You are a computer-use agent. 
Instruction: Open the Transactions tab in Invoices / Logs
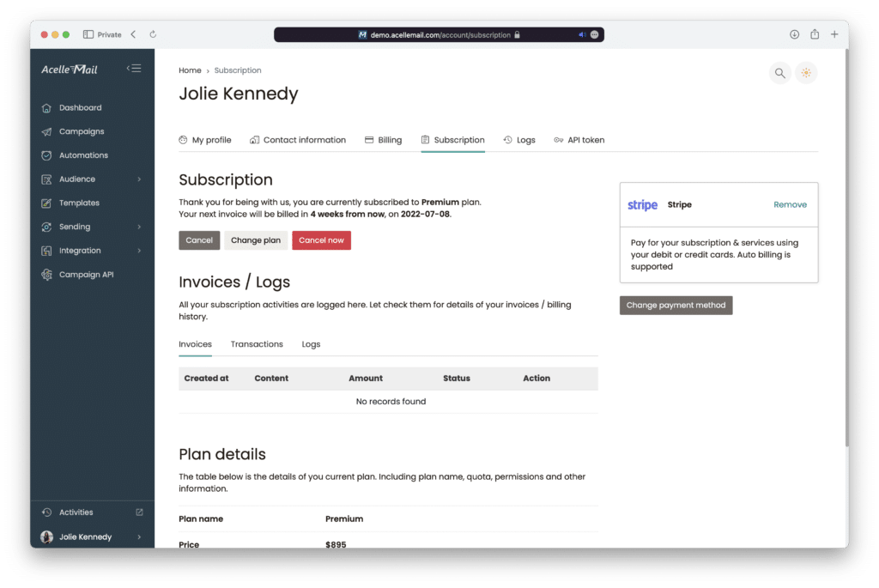256,343
